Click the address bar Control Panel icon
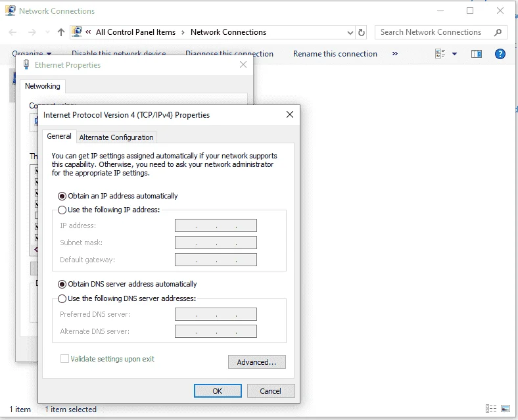Image resolution: width=518 pixels, height=420 pixels. [77, 32]
